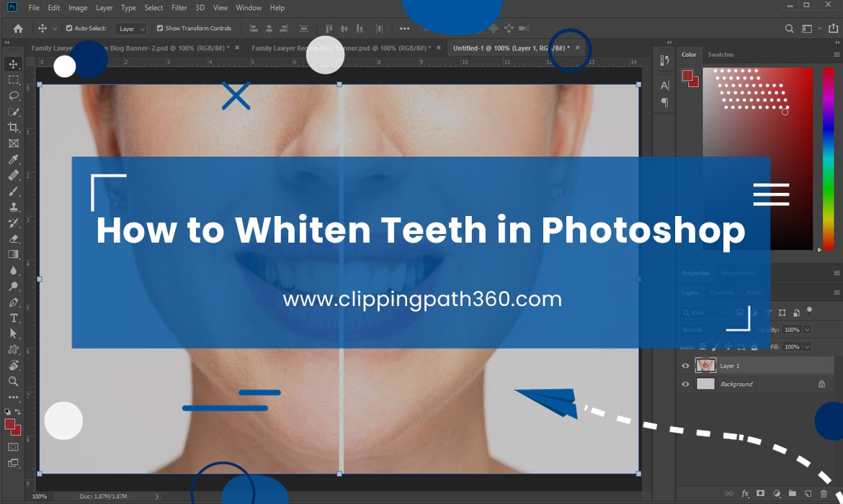This screenshot has height=504, width=843.
Task: Open the History panel icon
Action: point(664,60)
